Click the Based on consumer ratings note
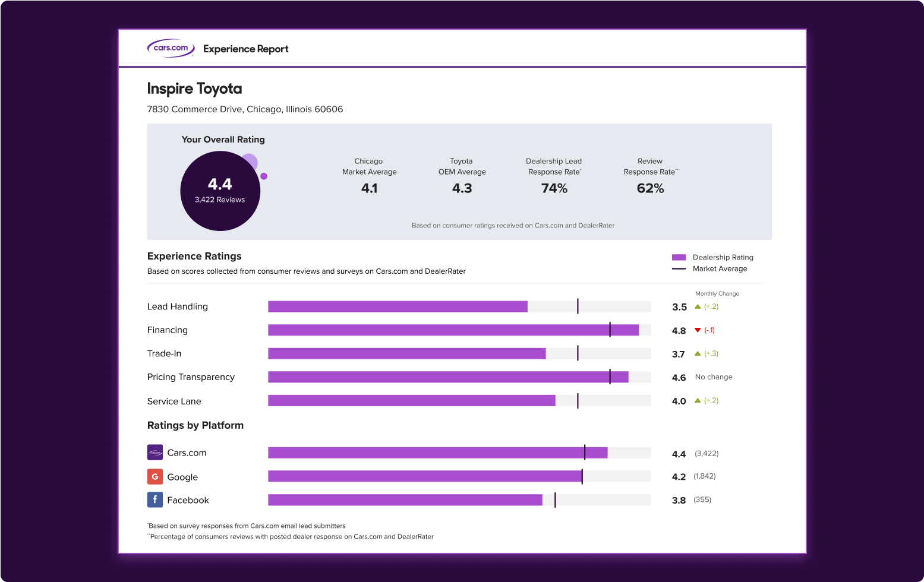 513,226
